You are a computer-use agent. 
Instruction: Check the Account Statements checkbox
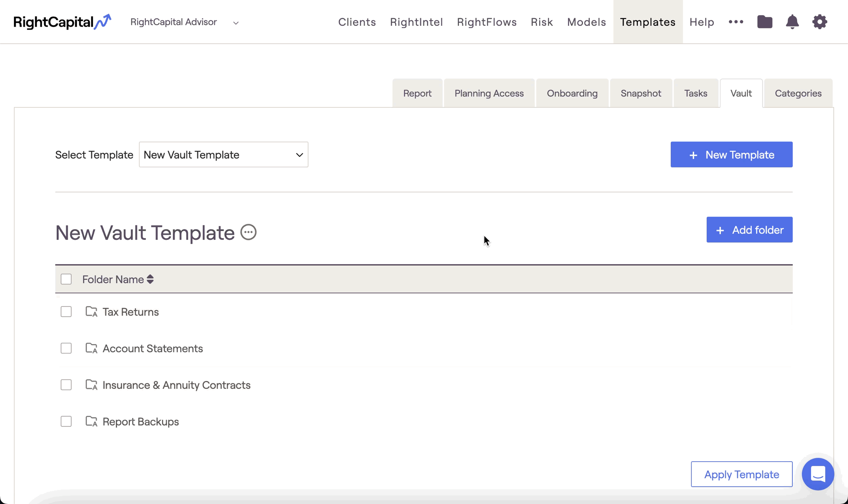[x=66, y=348]
